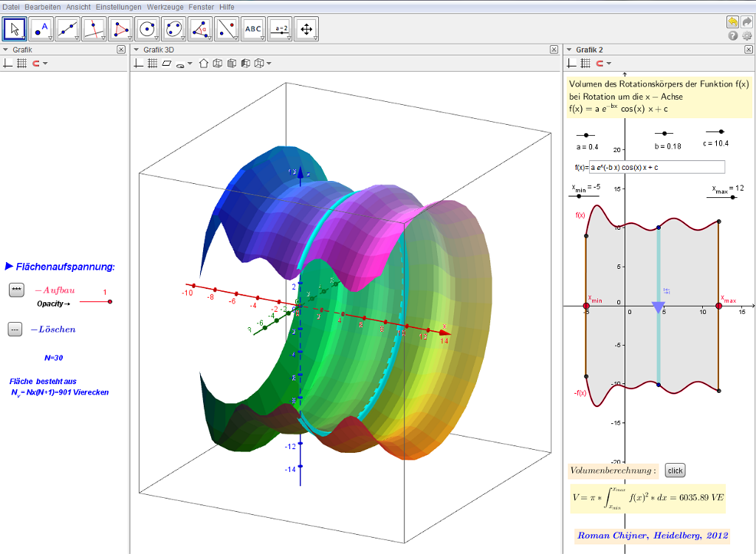Select the Move arrow tool
Image resolution: width=756 pixels, height=554 pixels.
coord(15,30)
